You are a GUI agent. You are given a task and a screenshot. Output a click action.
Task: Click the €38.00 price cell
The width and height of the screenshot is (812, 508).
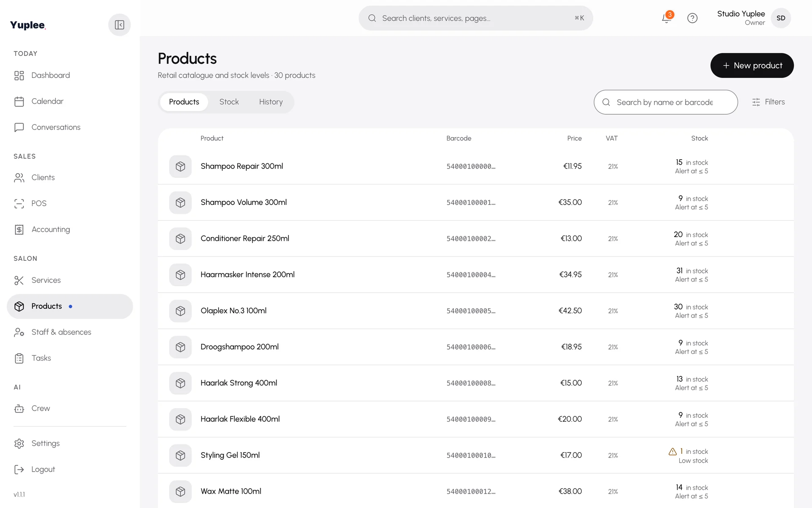click(x=570, y=491)
